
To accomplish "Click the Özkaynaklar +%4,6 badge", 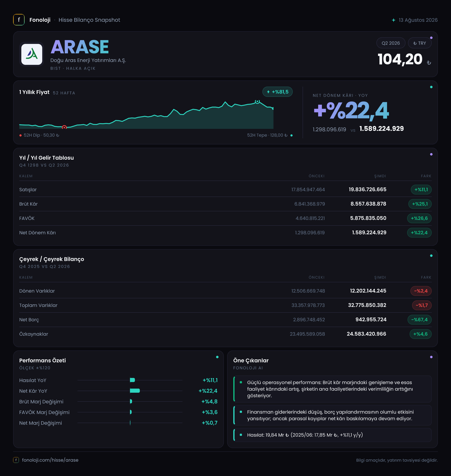I will point(420,334).
